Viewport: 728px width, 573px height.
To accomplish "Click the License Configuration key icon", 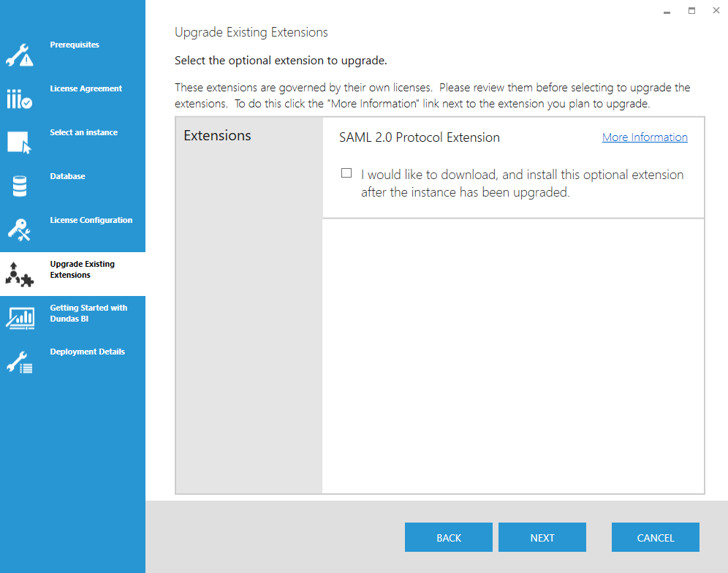I will pyautogui.click(x=20, y=229).
